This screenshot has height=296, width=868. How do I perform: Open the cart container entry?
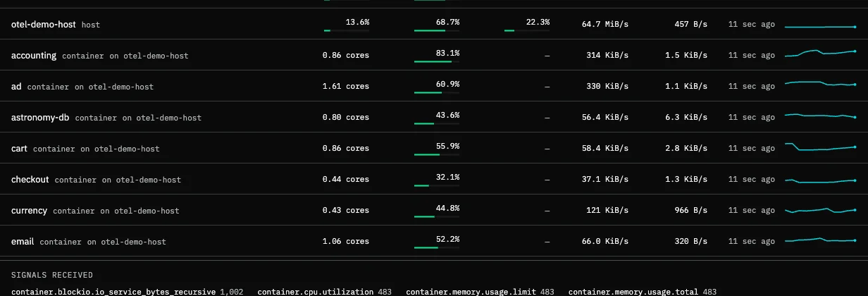(x=434, y=148)
